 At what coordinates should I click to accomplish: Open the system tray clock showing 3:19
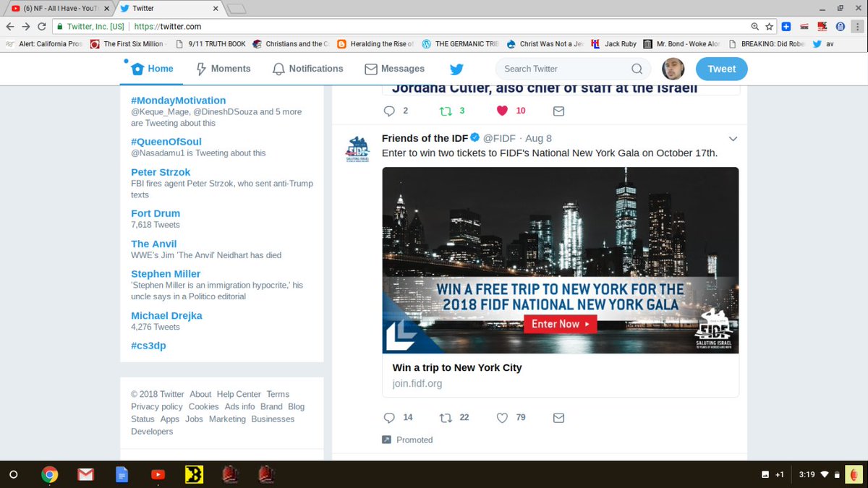[807, 475]
